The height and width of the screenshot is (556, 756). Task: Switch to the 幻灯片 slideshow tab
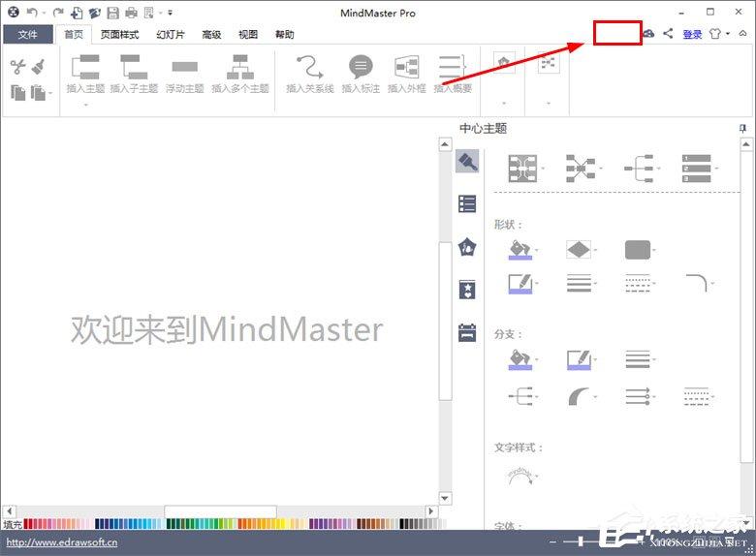click(x=171, y=34)
